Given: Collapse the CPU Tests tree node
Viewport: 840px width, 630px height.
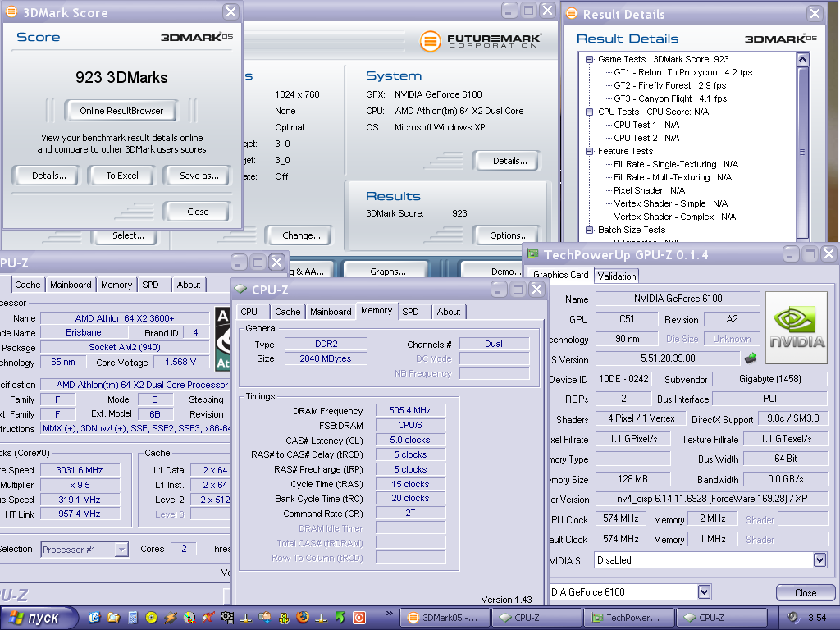Looking at the screenshot, I should click(x=589, y=112).
